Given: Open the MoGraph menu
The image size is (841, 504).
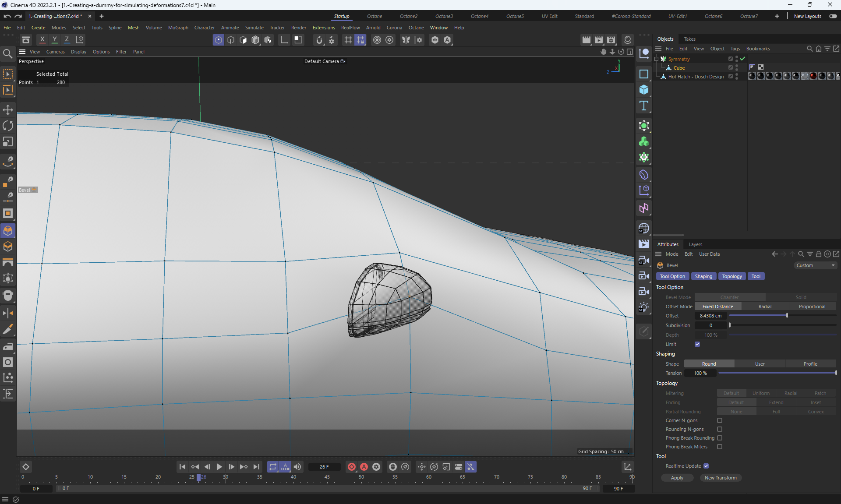Looking at the screenshot, I should 178,28.
